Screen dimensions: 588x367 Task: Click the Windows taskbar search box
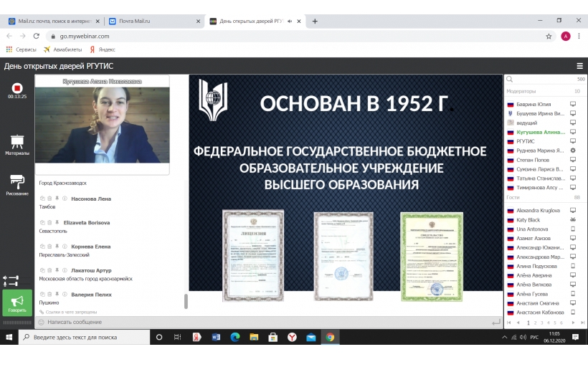pyautogui.click(x=84, y=337)
